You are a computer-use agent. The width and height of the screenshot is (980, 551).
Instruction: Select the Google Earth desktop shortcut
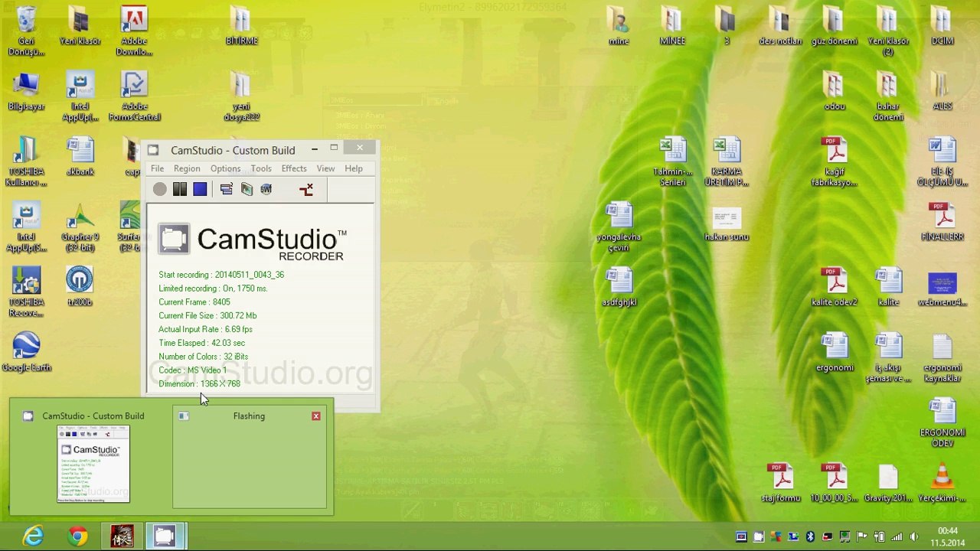(x=26, y=352)
